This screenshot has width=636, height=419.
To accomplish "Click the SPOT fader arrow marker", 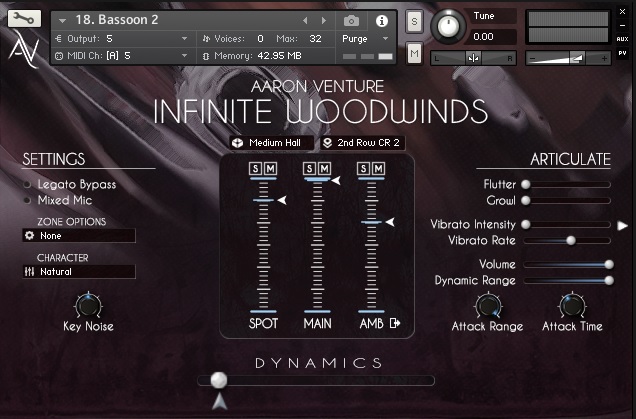I will click(x=282, y=200).
